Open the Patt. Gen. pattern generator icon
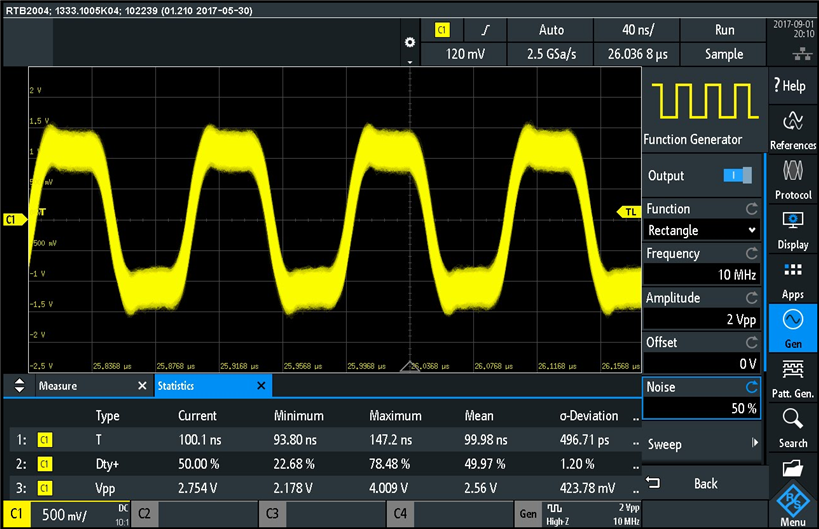This screenshot has width=819, height=529. pos(792,379)
